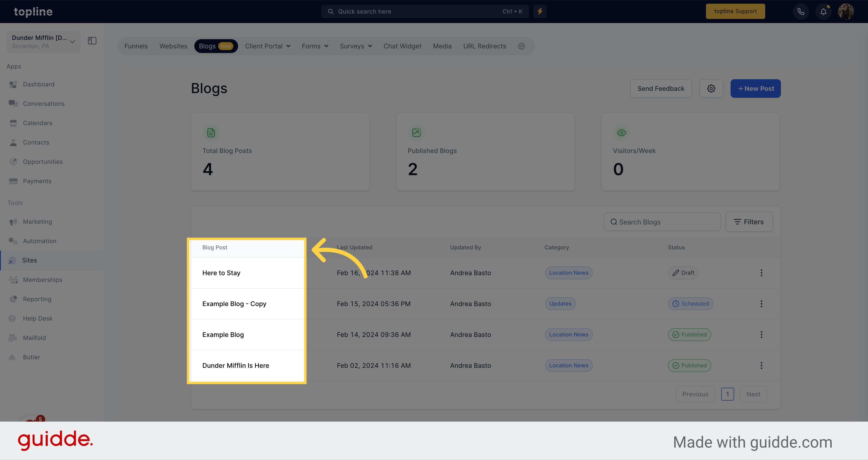
Task: Open actions menu for Here to Stay row
Action: (x=761, y=273)
